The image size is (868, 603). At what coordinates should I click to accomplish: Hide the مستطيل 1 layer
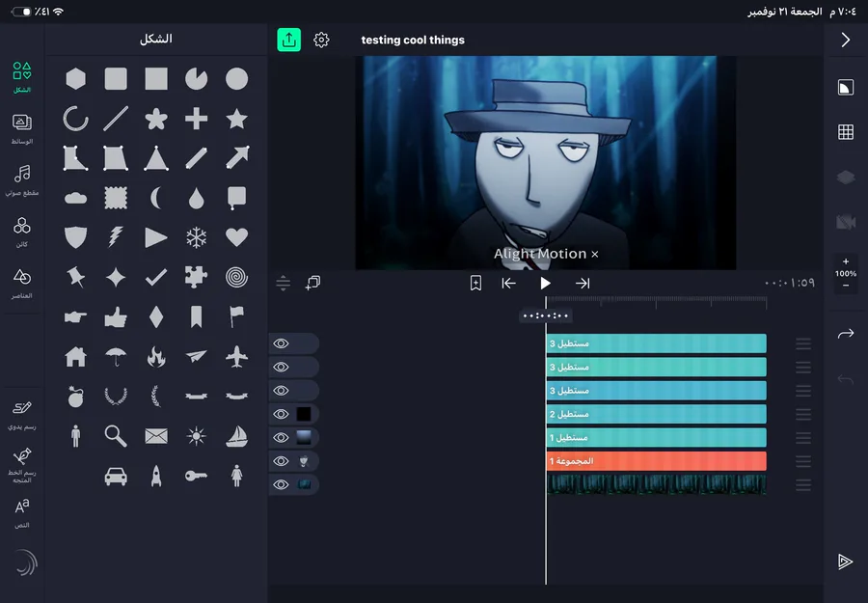[282, 437]
